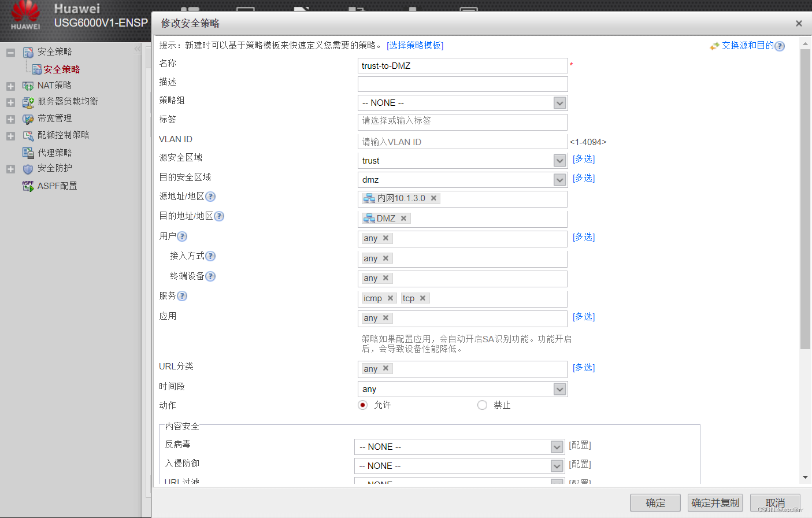This screenshot has width=812, height=518.
Task: Click help icon next to 用户
Action: [x=182, y=236]
